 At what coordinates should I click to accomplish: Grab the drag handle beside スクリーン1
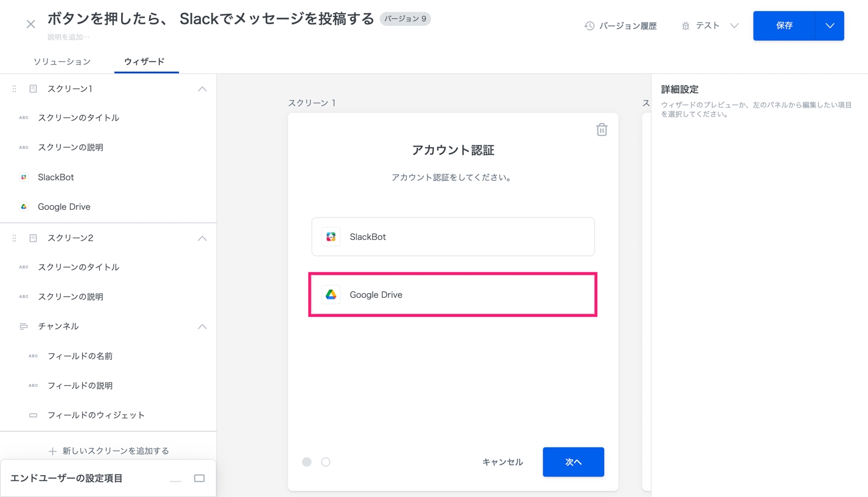click(14, 89)
